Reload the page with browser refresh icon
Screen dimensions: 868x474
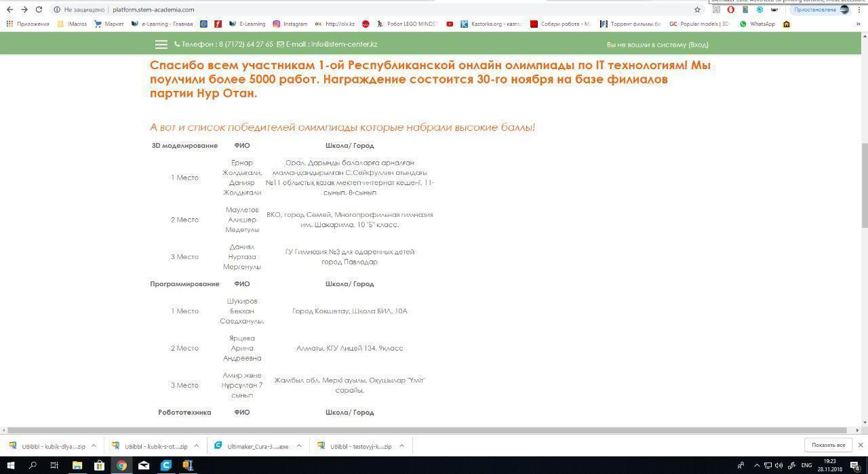[x=39, y=9]
